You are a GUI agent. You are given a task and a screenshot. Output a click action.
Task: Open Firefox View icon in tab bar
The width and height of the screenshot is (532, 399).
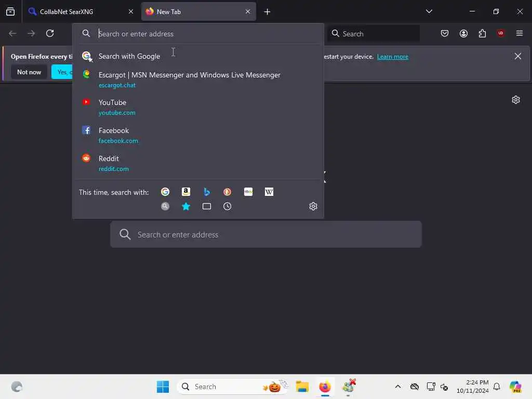tap(10, 11)
